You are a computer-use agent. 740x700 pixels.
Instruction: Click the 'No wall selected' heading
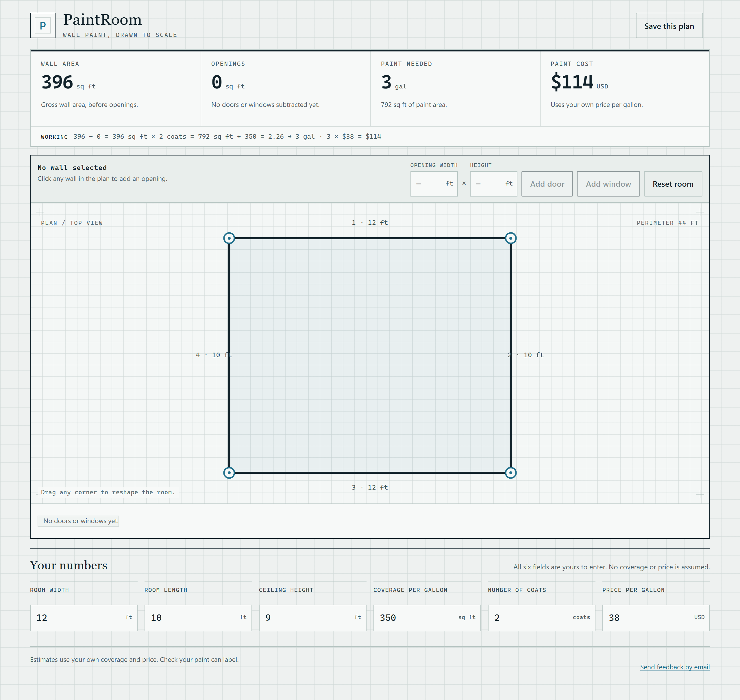[72, 168]
